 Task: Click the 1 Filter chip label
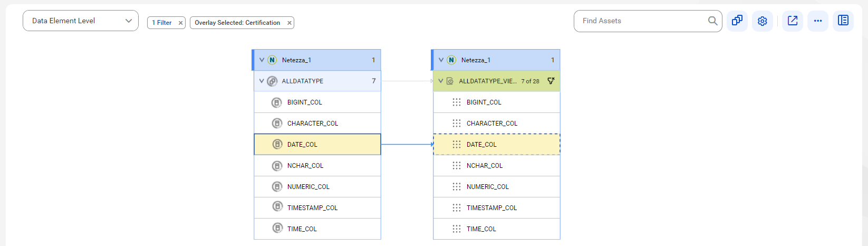162,23
